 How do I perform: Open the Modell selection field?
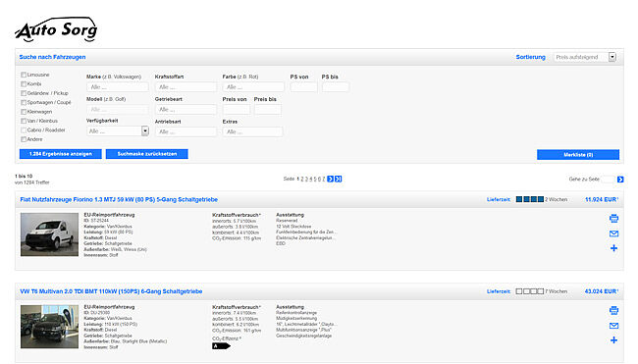coord(118,110)
